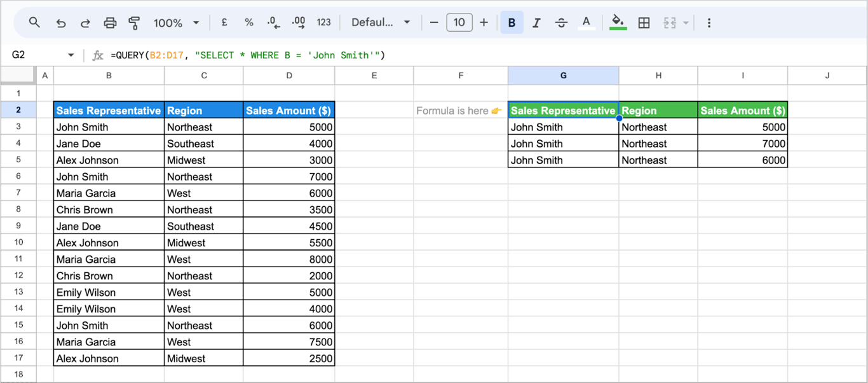Select 'Midwest' cell in row 17
This screenshot has width=868, height=383.
pos(203,358)
